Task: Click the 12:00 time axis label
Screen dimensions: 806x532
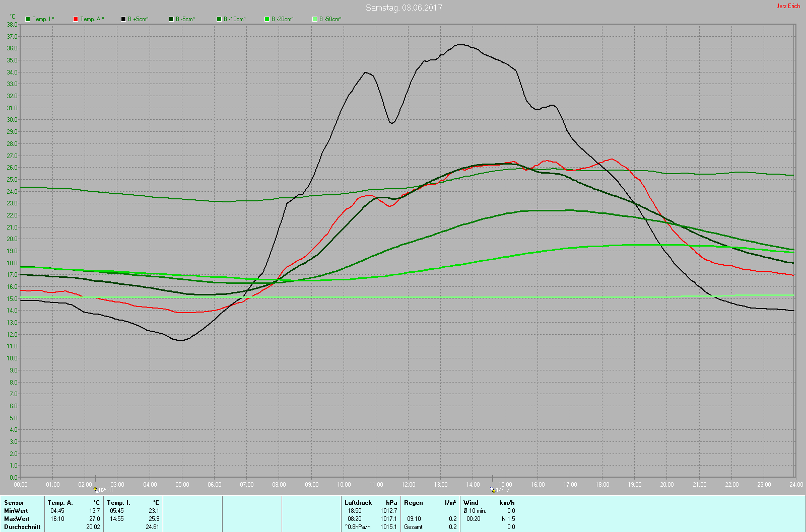Action: coord(409,485)
